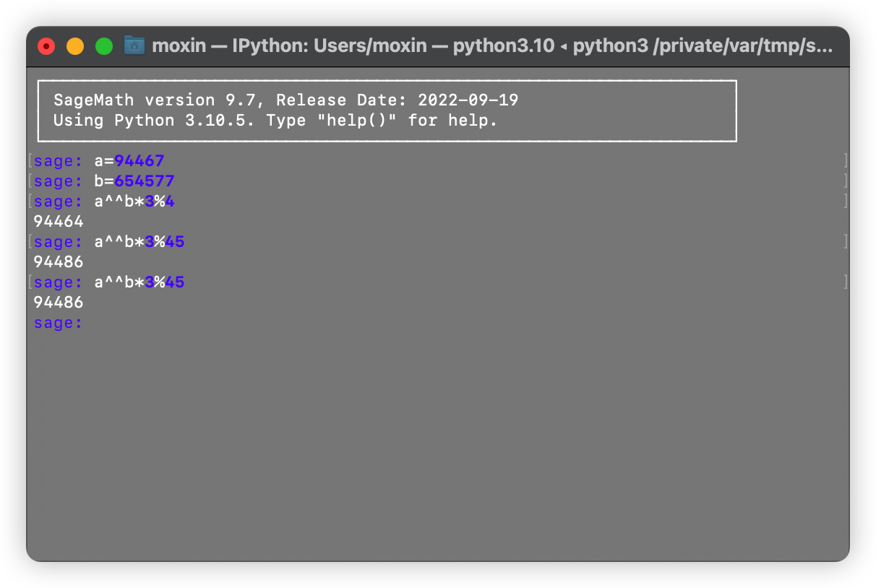
Task: Click the empty sage prompt at the bottom
Action: pyautogui.click(x=56, y=322)
